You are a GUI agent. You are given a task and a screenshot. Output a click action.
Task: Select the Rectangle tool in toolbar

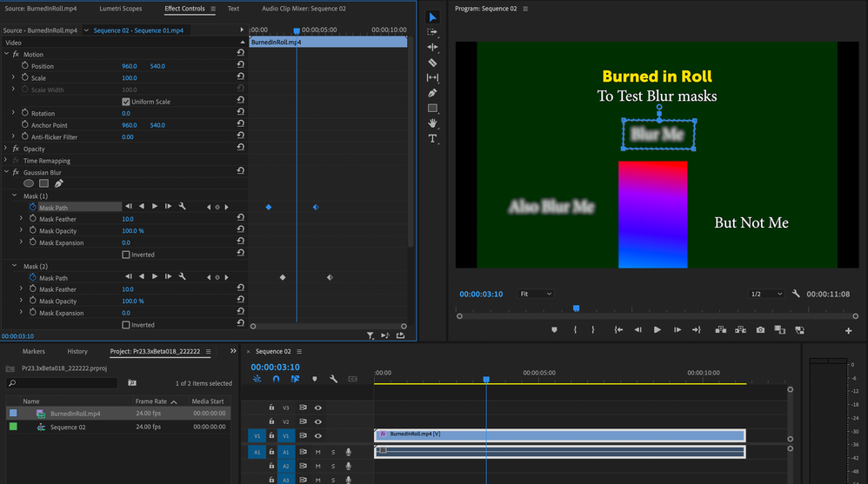(432, 109)
